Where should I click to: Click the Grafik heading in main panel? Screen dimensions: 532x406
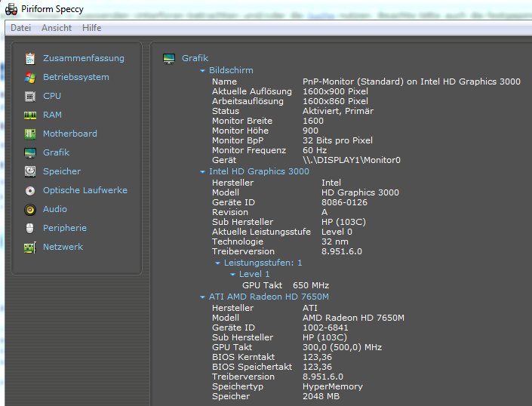[195, 58]
